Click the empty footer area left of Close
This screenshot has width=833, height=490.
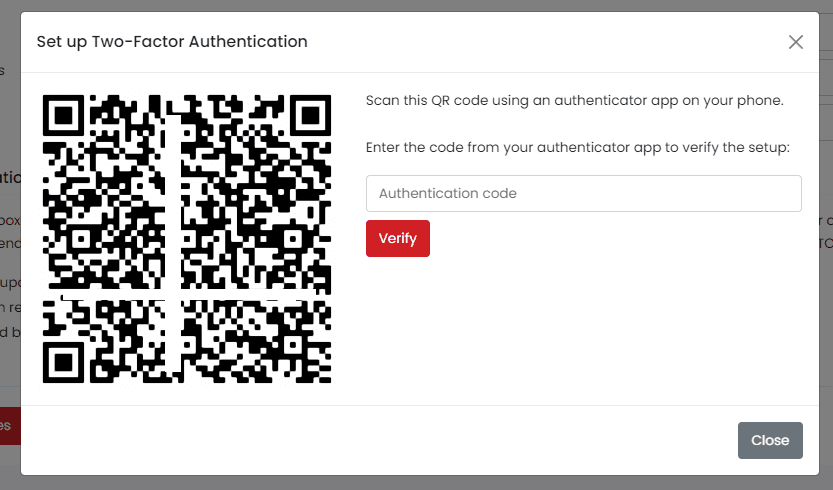point(400,440)
